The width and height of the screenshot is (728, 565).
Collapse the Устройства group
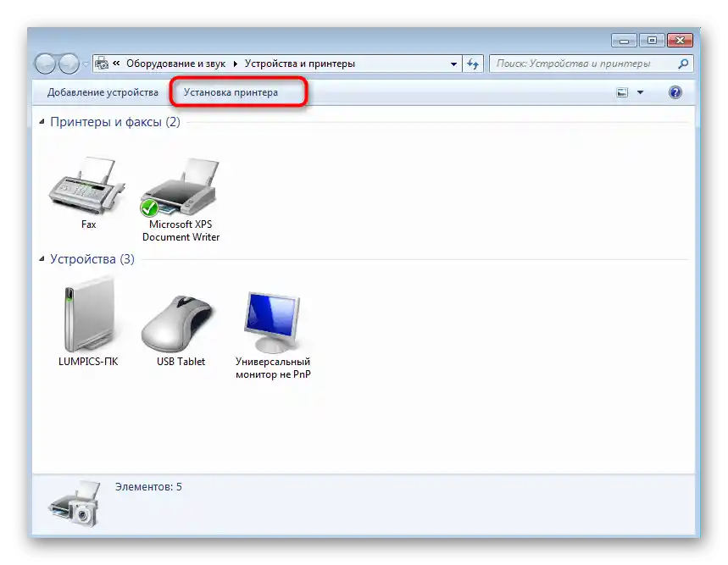point(42,259)
